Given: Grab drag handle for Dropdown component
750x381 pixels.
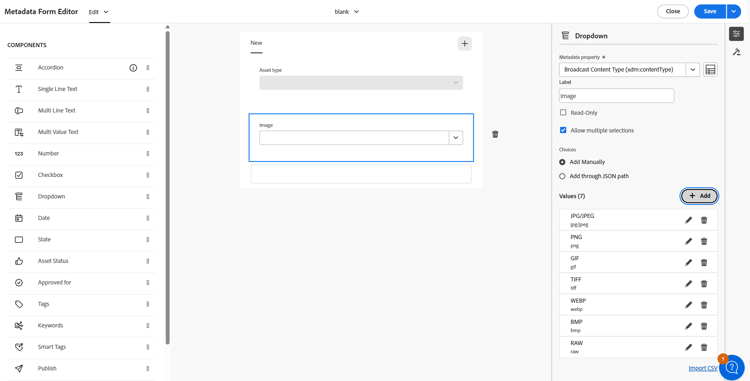Looking at the screenshot, I should [148, 197].
